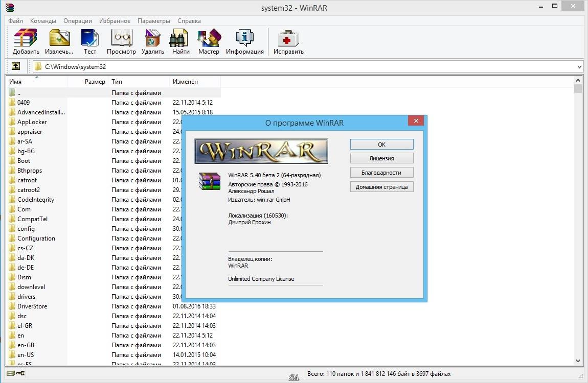This screenshot has height=383, width=588.
Task: Select the Boot folder icon
Action: tap(12, 161)
